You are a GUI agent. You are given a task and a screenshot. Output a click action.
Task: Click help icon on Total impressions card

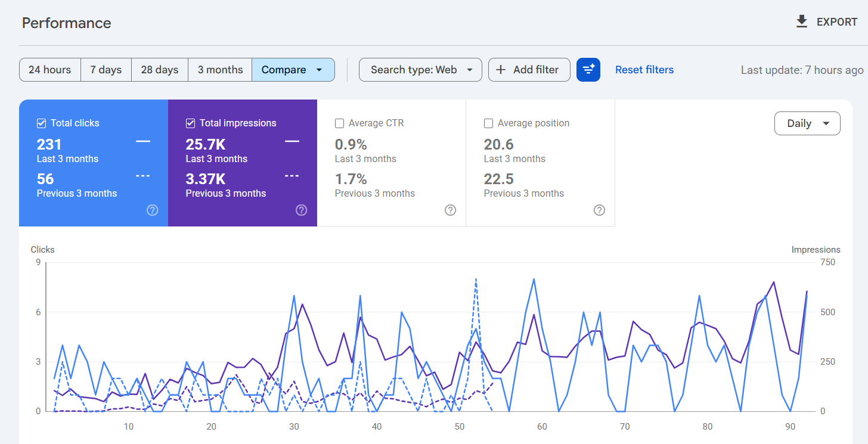302,210
